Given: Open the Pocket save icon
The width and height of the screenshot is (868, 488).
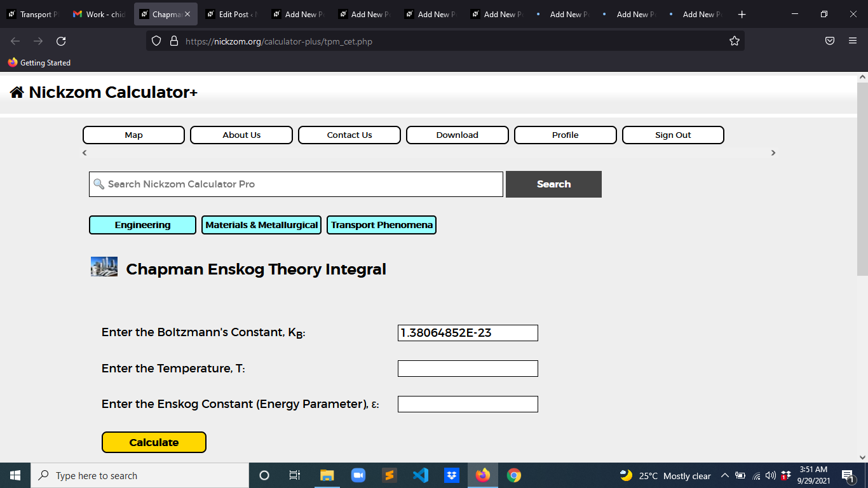Looking at the screenshot, I should coord(830,41).
